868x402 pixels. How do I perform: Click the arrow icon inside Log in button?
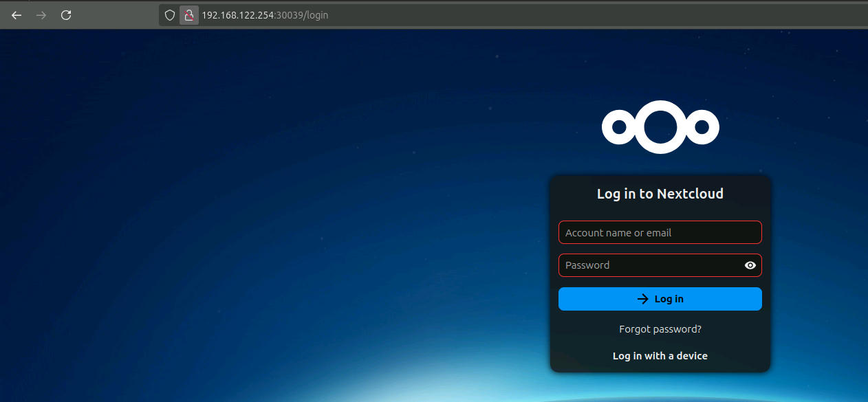(x=643, y=299)
